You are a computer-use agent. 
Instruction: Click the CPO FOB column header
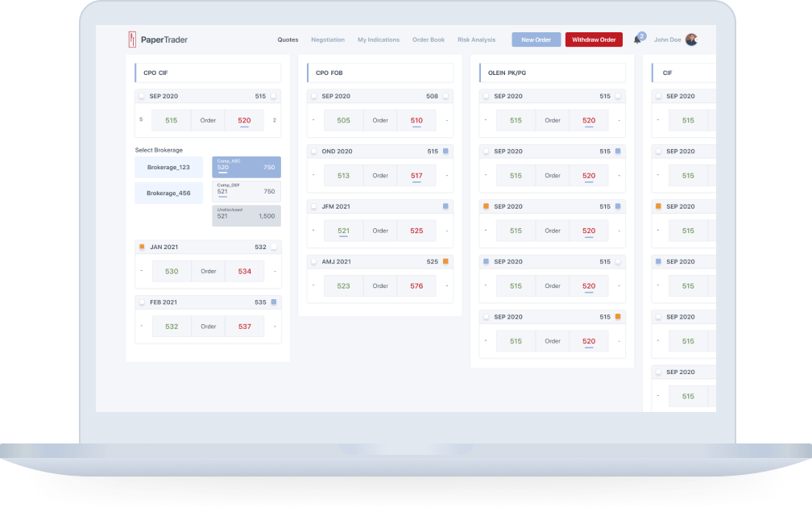pos(380,73)
